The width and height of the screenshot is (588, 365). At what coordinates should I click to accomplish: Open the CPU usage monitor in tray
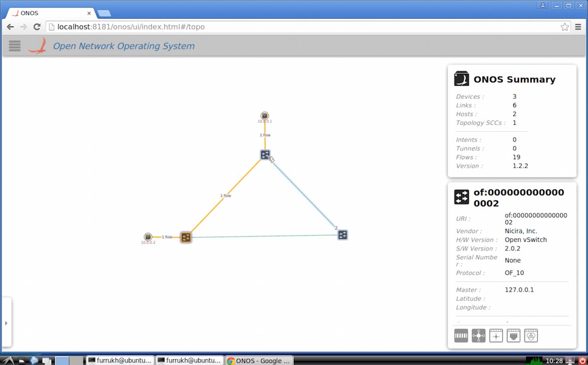click(534, 360)
